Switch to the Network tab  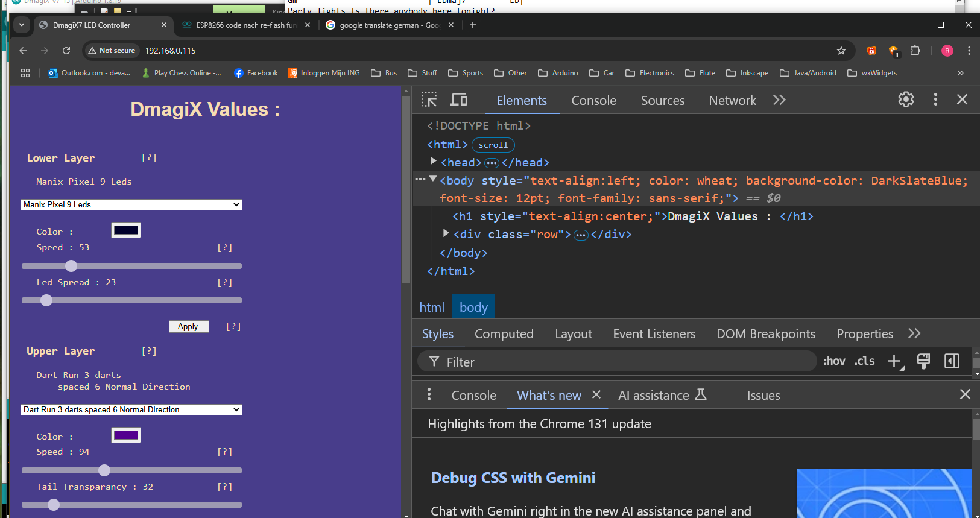(x=732, y=101)
